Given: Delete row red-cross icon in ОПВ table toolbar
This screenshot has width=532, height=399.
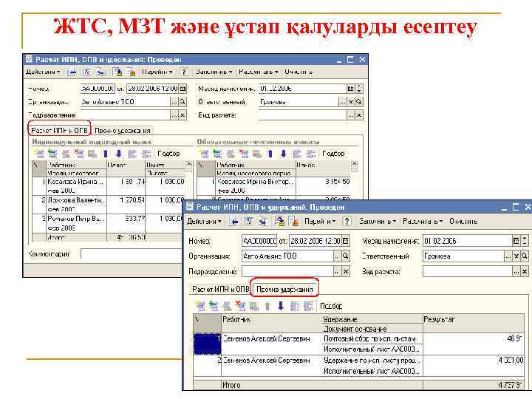Looking at the screenshot, I should (244, 154).
